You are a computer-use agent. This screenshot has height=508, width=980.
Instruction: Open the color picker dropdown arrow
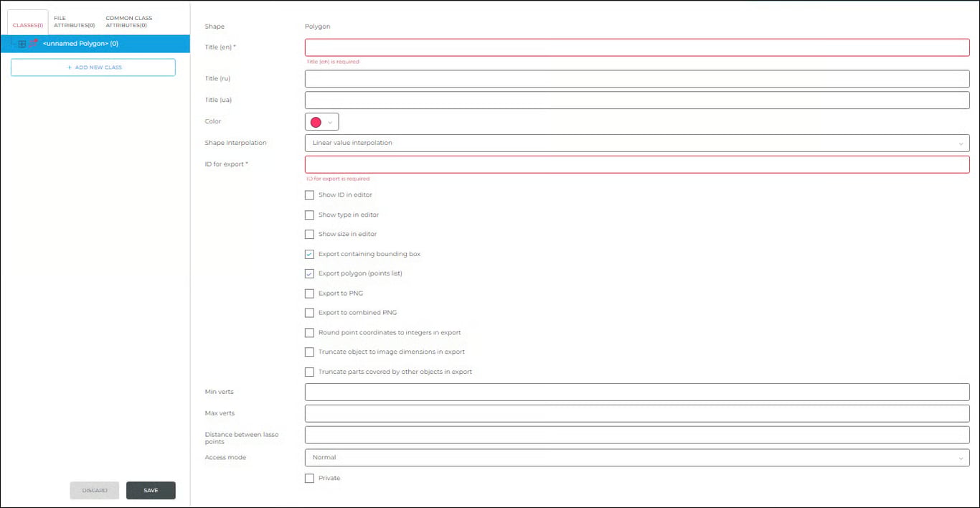point(330,121)
